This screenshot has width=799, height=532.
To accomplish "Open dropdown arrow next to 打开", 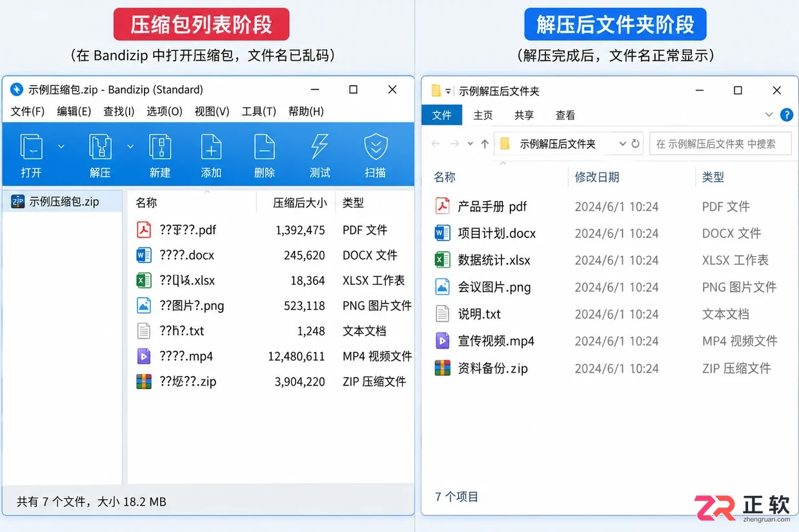I will (x=61, y=147).
